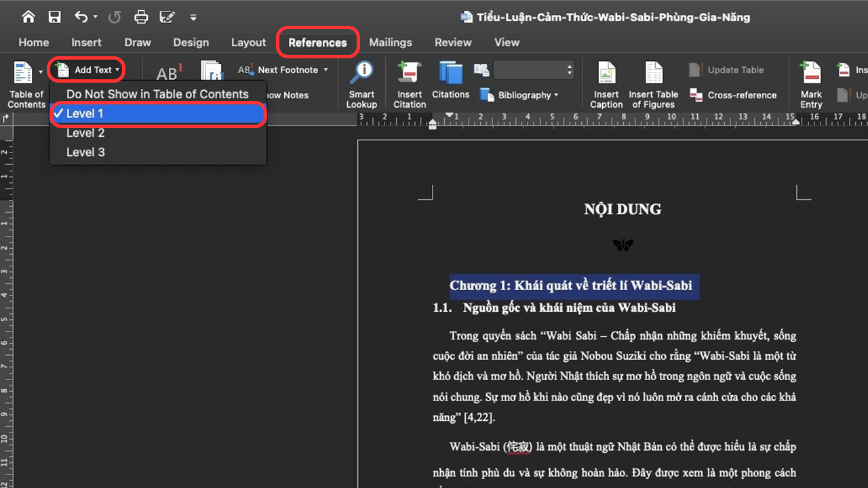Expand the Next Footnote dropdown arrow
Viewport: 868px width, 488px height.
click(x=325, y=70)
